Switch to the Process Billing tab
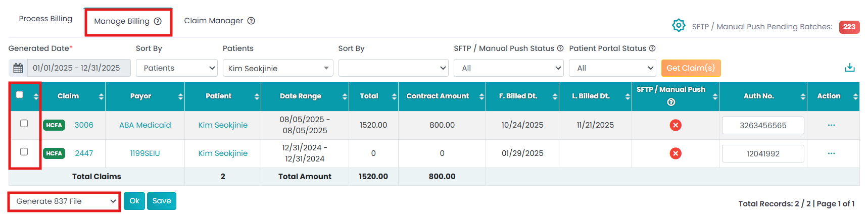 pyautogui.click(x=45, y=19)
